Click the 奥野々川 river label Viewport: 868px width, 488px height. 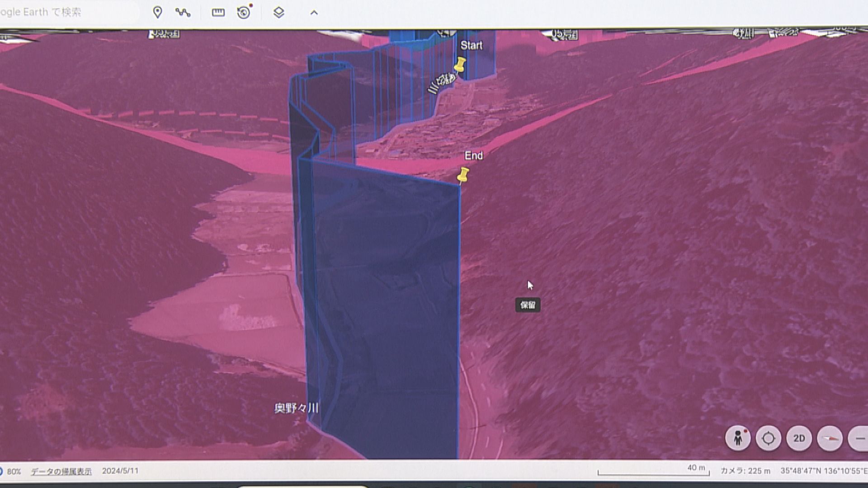[296, 408]
